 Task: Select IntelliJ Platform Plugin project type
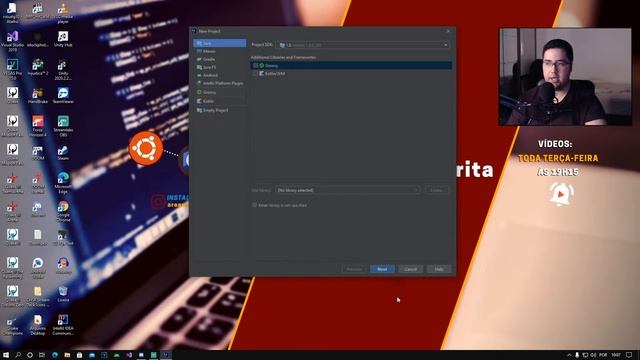point(220,83)
